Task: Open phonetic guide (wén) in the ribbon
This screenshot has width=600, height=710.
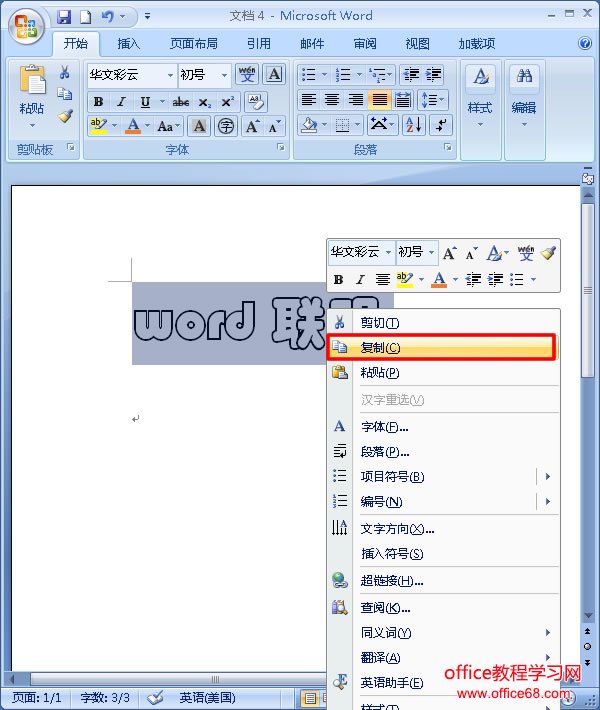Action: 247,74
